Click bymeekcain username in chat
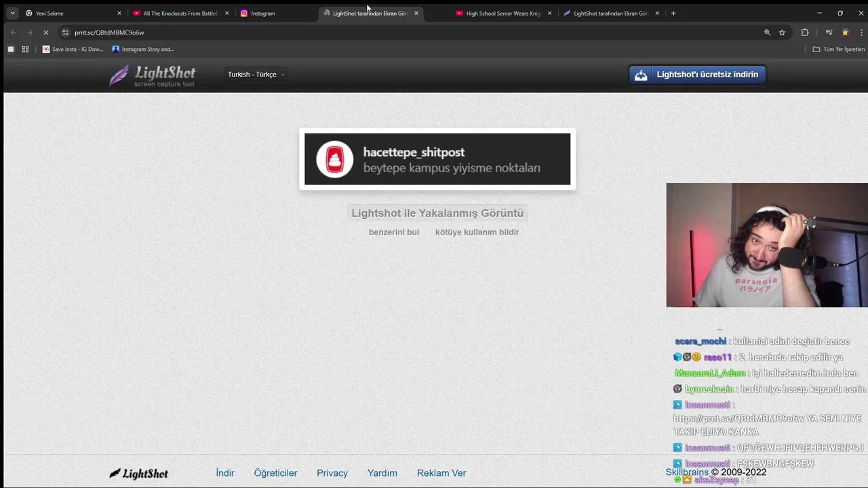The image size is (868, 488). (x=709, y=389)
